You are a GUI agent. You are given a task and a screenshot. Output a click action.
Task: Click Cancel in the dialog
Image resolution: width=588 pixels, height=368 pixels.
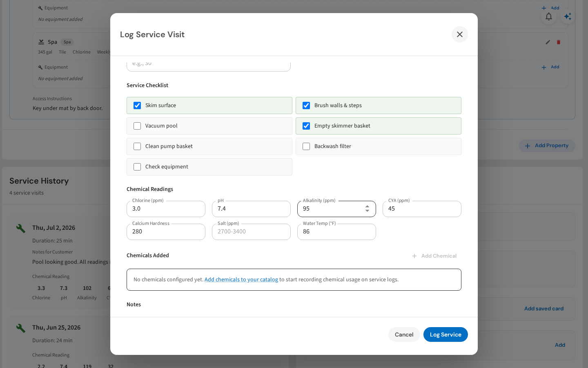[404, 334]
